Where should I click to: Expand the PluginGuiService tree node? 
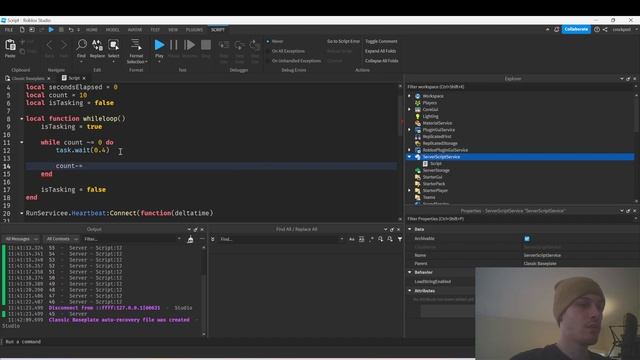coord(409,130)
